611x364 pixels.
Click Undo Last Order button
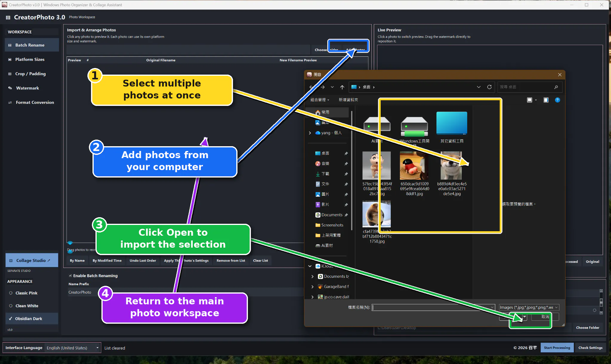143,260
